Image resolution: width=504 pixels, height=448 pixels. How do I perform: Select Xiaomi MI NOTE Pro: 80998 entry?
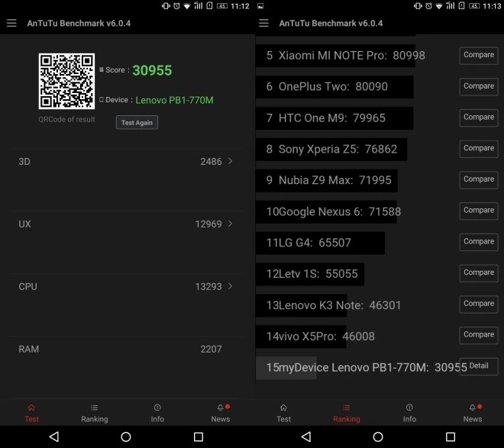345,56
